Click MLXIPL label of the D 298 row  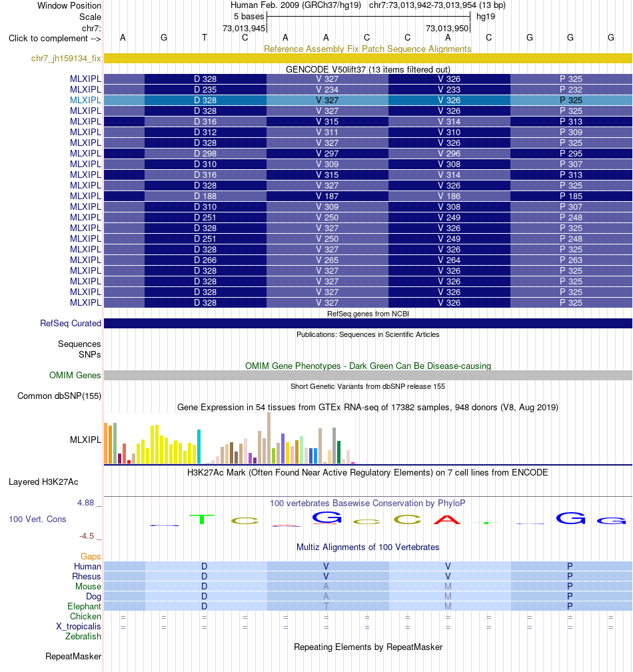point(85,153)
